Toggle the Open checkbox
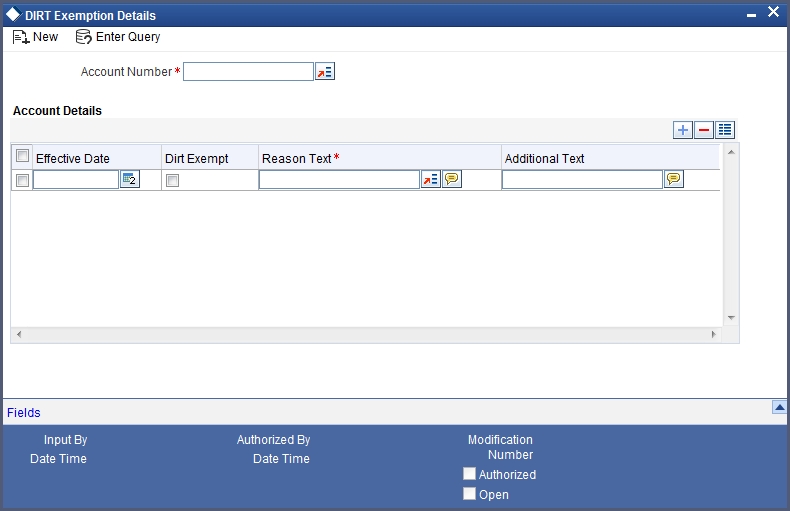Viewport: 790px width, 511px height. (x=470, y=494)
